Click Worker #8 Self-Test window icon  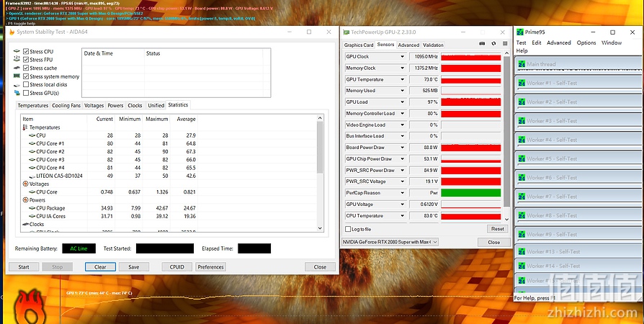pyautogui.click(x=522, y=215)
